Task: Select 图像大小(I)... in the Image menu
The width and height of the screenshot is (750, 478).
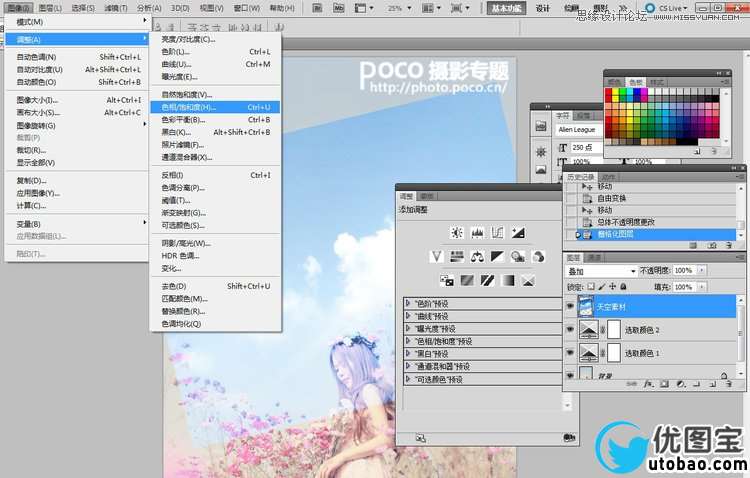Action: 77,100
